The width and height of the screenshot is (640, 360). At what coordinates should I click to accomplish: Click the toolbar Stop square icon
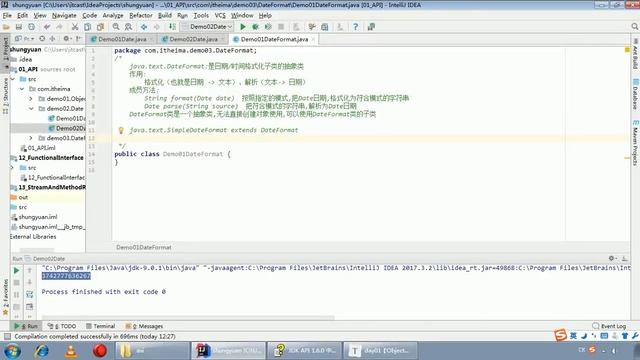click(281, 27)
